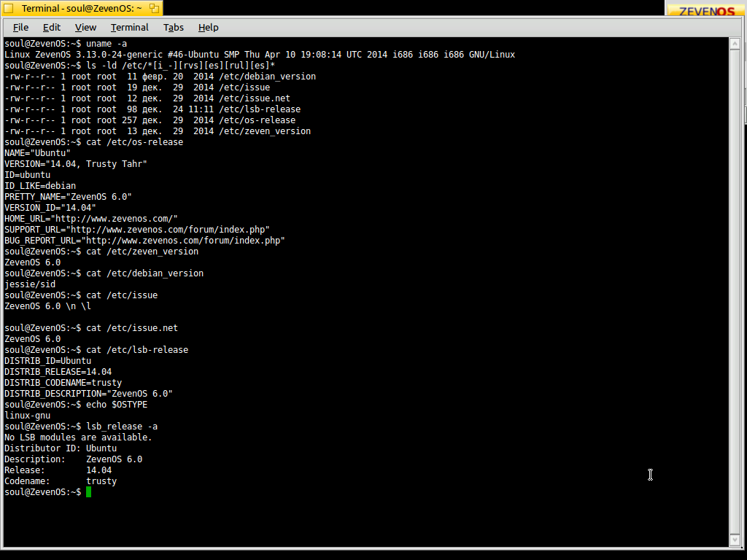Click the 'cat /etc/issue.net' command line
Viewport: 747px width, 560px height.
91,329
